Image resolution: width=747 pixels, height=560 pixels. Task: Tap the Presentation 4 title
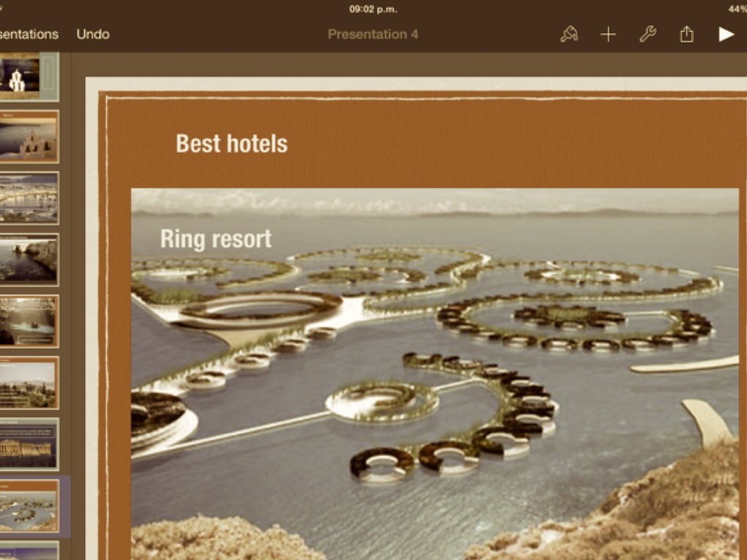pyautogui.click(x=373, y=34)
